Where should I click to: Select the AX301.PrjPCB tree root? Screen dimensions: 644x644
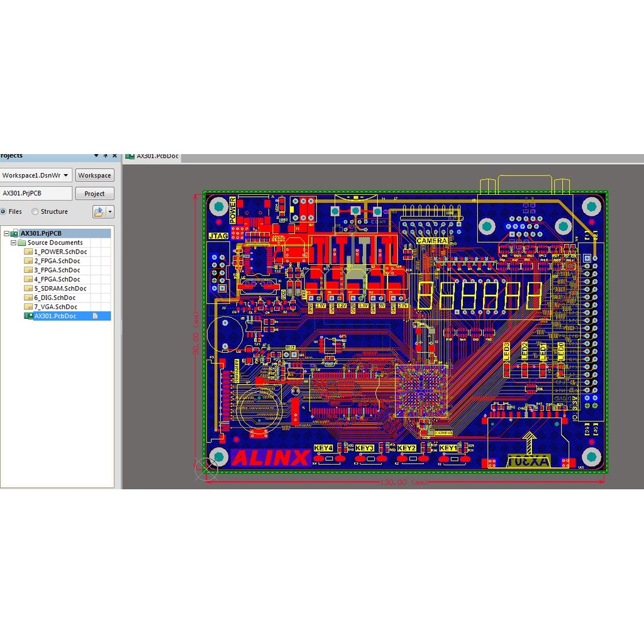coord(41,233)
